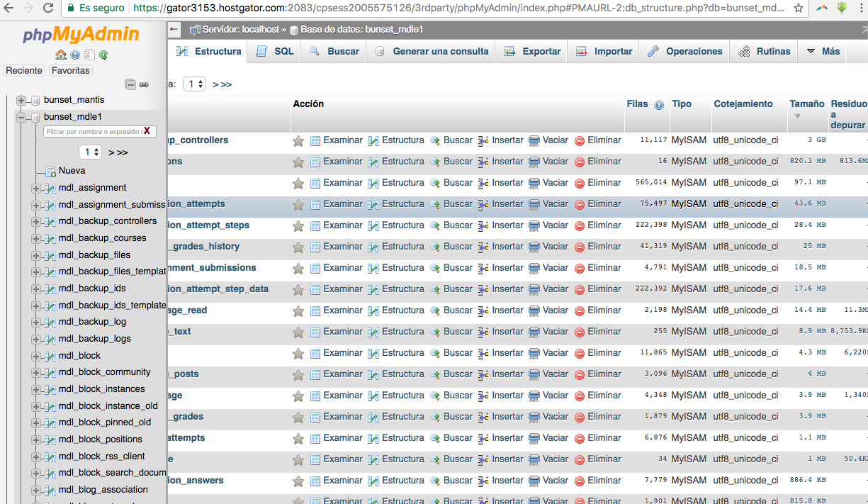This screenshot has width=868, height=504.
Task: Open the page number dropdown above the table list
Action: (x=194, y=84)
